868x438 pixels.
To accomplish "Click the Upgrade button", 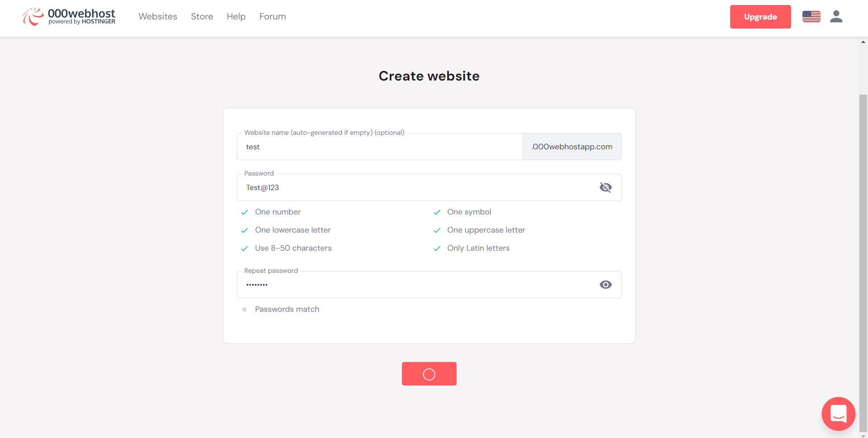I will 760,16.
